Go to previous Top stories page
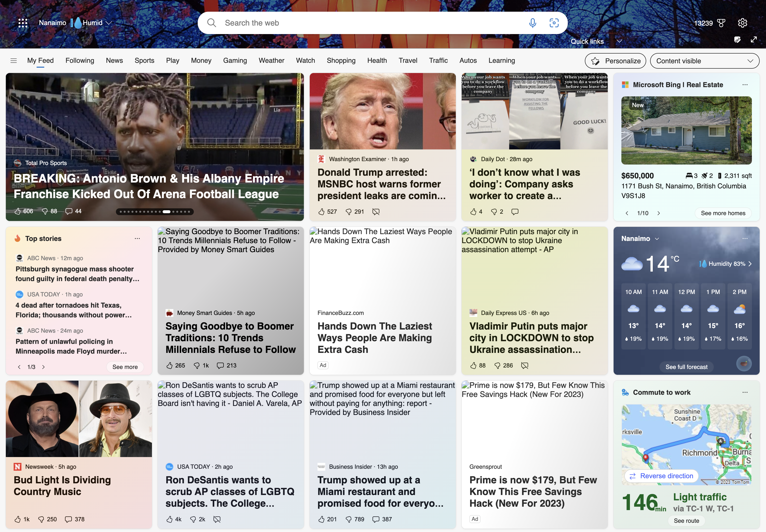This screenshot has width=766, height=532. pyautogui.click(x=19, y=367)
